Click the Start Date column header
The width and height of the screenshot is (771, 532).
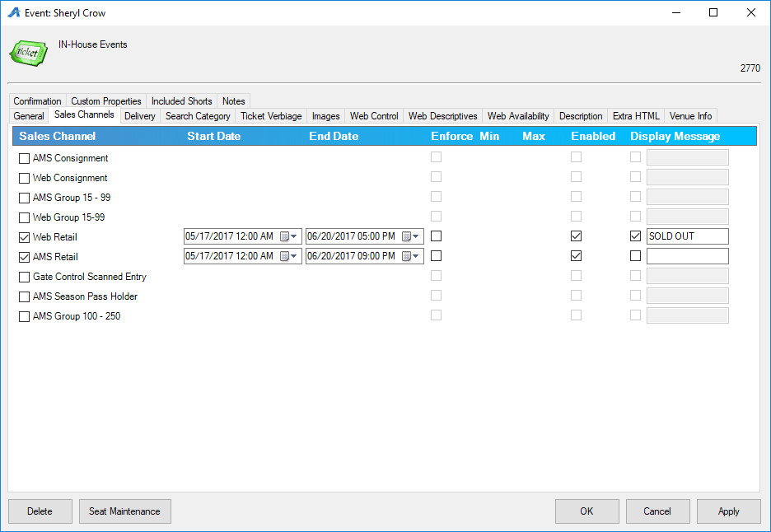[x=214, y=136]
